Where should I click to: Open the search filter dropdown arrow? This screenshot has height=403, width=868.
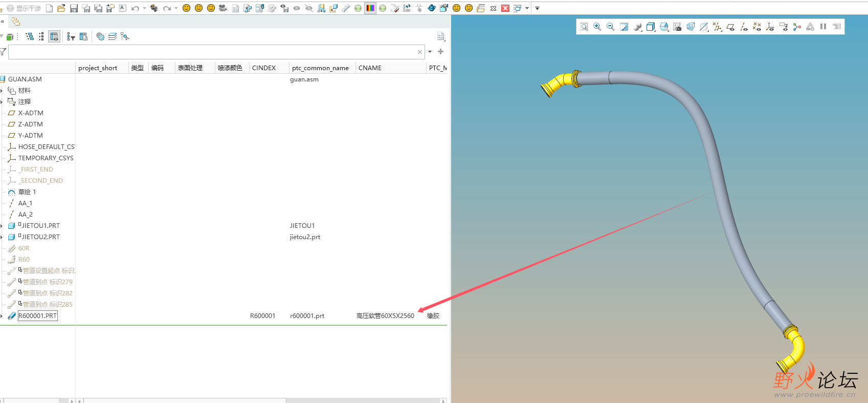(x=430, y=52)
